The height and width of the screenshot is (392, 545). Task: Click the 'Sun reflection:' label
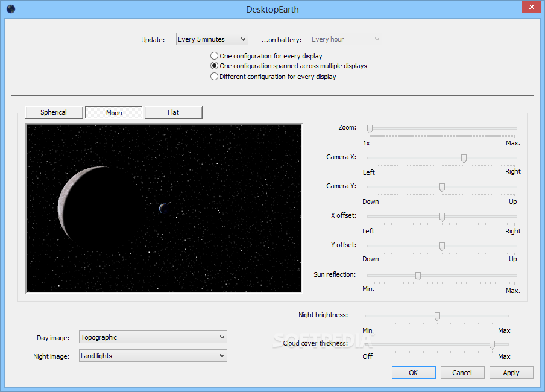pos(335,274)
